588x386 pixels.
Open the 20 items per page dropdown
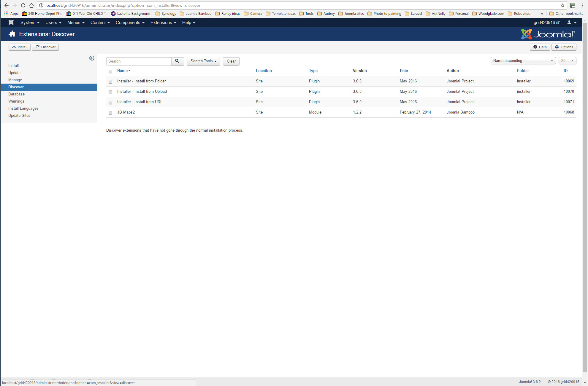click(x=567, y=61)
